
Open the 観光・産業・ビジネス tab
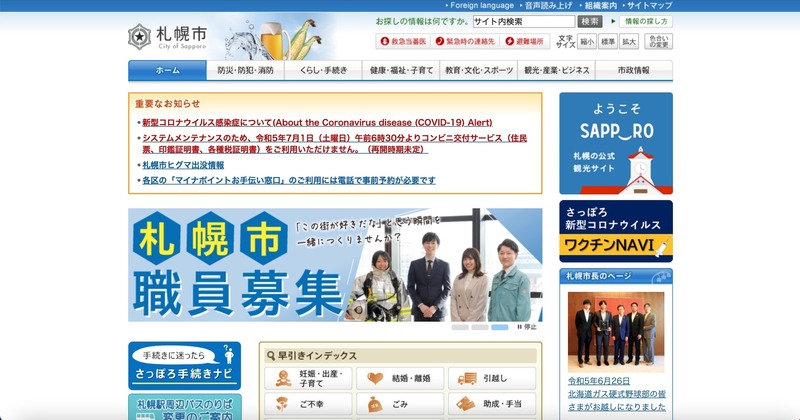(556, 71)
